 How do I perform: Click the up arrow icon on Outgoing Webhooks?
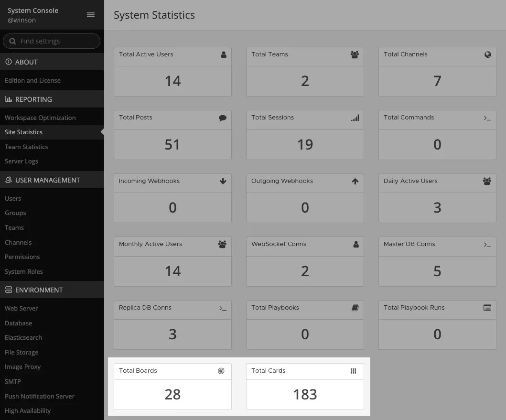355,181
